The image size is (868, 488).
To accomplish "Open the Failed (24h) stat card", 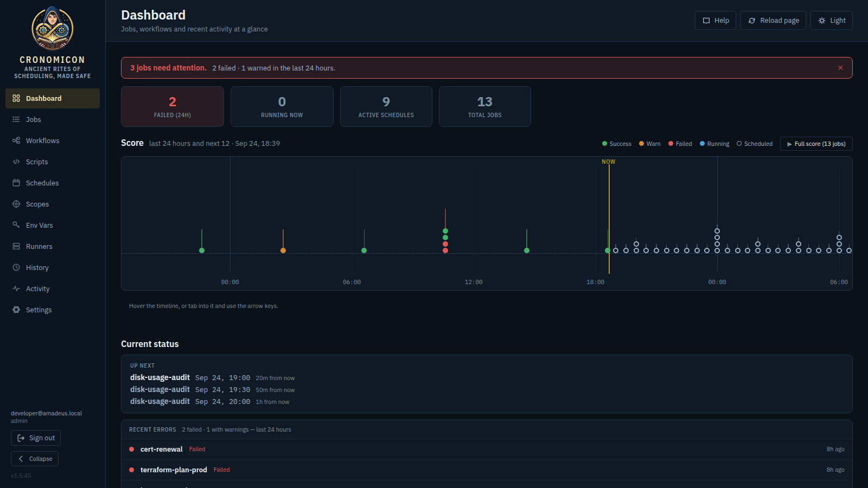I will click(173, 107).
